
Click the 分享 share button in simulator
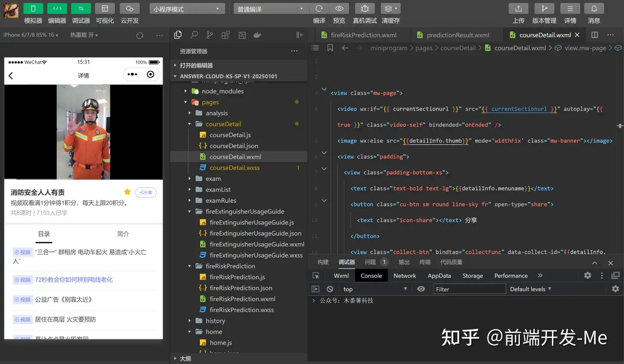pyautogui.click(x=146, y=192)
